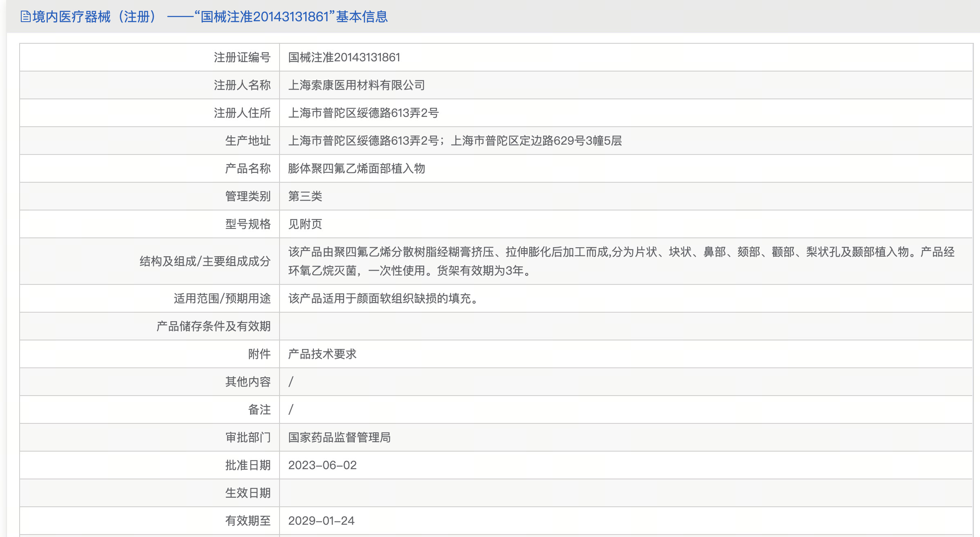The image size is (980, 537).
Task: Select the 见附页 value
Action: [305, 224]
